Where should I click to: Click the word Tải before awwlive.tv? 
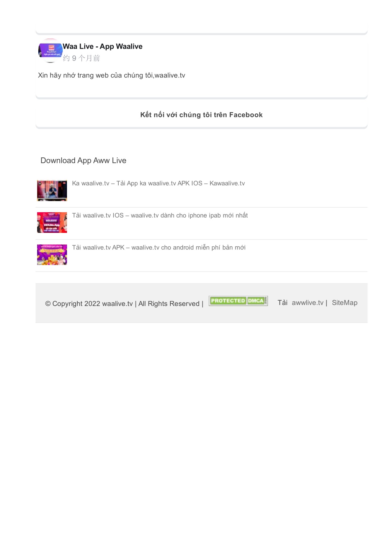tap(283, 303)
